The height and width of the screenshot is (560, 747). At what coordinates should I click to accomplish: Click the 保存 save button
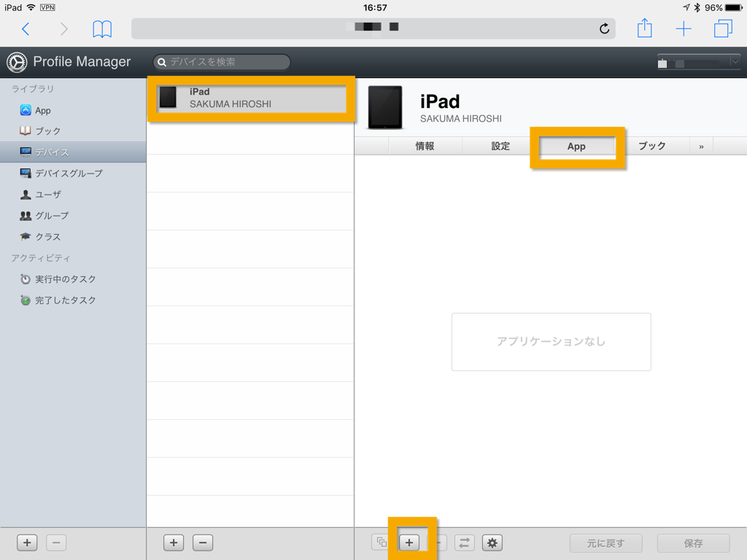pos(693,542)
